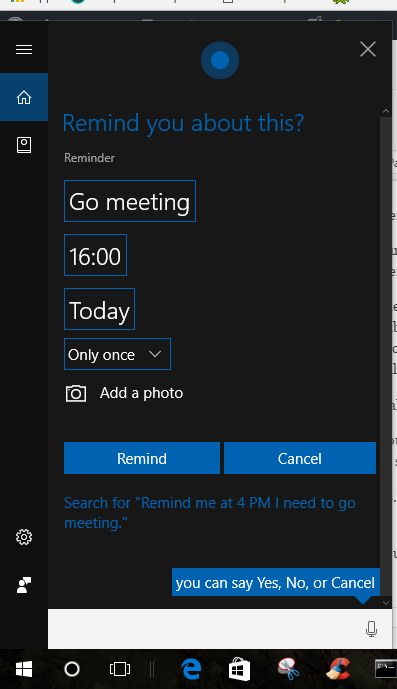Image resolution: width=397 pixels, height=689 pixels.
Task: Open the Cortana Notebook
Action: click(x=24, y=145)
